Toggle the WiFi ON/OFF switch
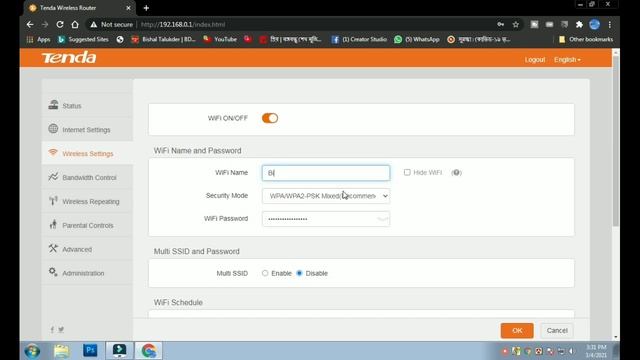The image size is (640, 360). 270,118
